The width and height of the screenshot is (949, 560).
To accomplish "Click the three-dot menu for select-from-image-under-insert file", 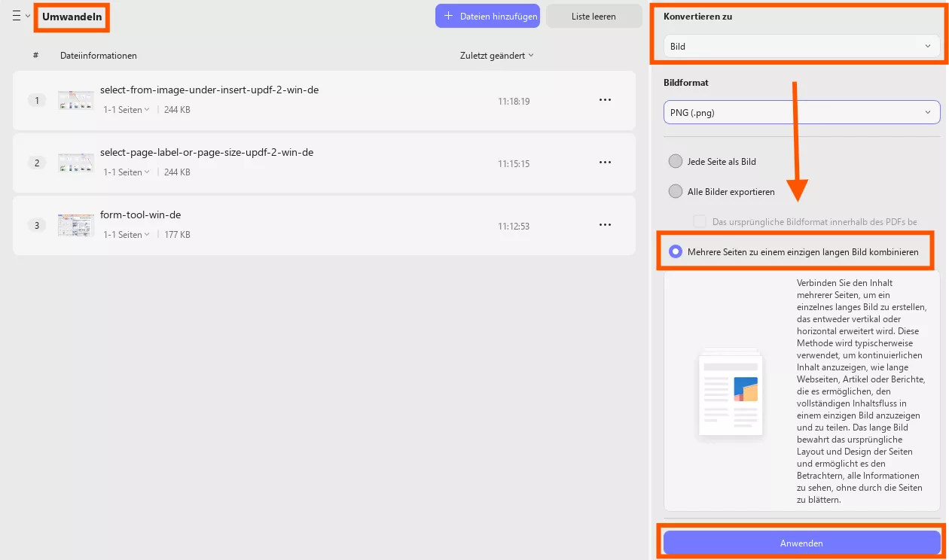I will (605, 99).
